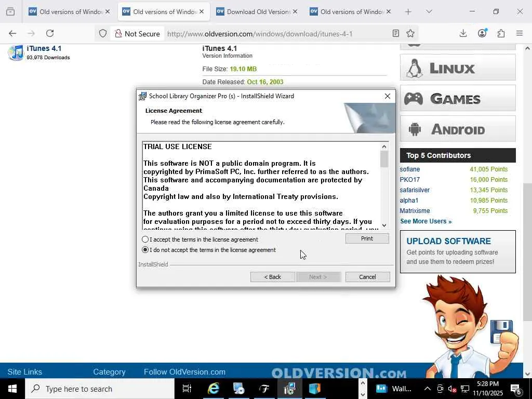Open the volume icon in the system tray
The width and height of the screenshot is (532, 399).
click(x=452, y=389)
